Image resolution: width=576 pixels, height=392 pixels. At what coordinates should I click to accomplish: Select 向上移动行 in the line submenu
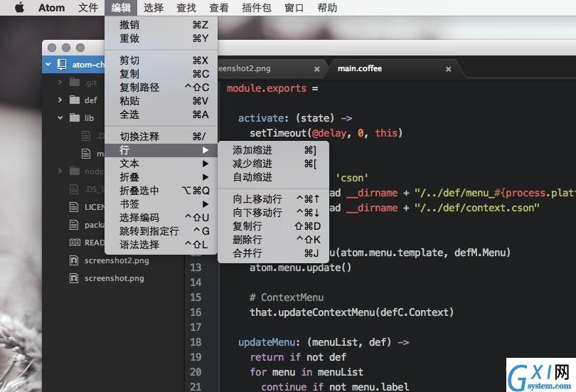tap(273, 198)
